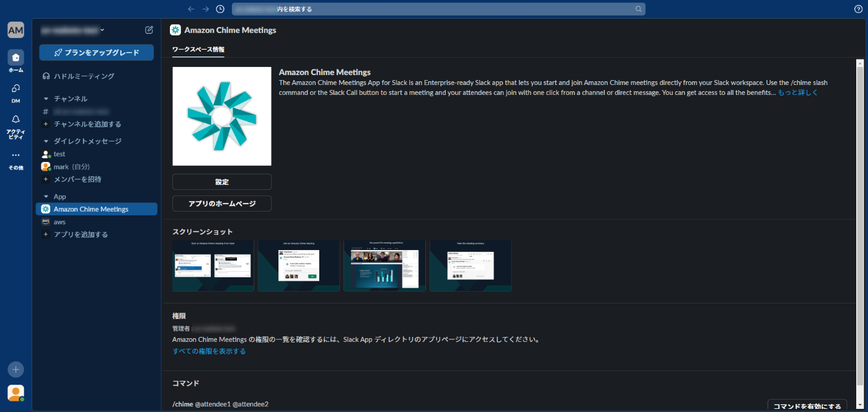The image size is (868, 412).
Task: Click the scrollbar up arrow
Action: point(860,63)
